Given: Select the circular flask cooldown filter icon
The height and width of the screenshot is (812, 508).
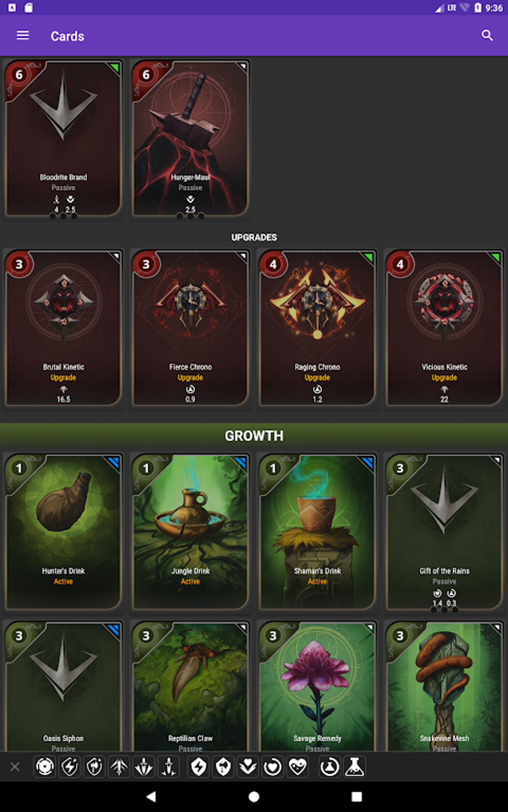Looking at the screenshot, I should point(330,767).
